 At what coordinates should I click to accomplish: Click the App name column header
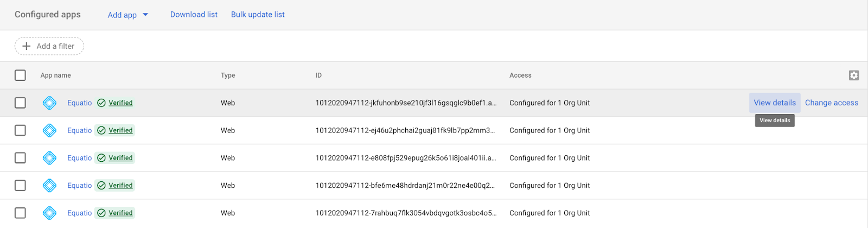[x=55, y=75]
